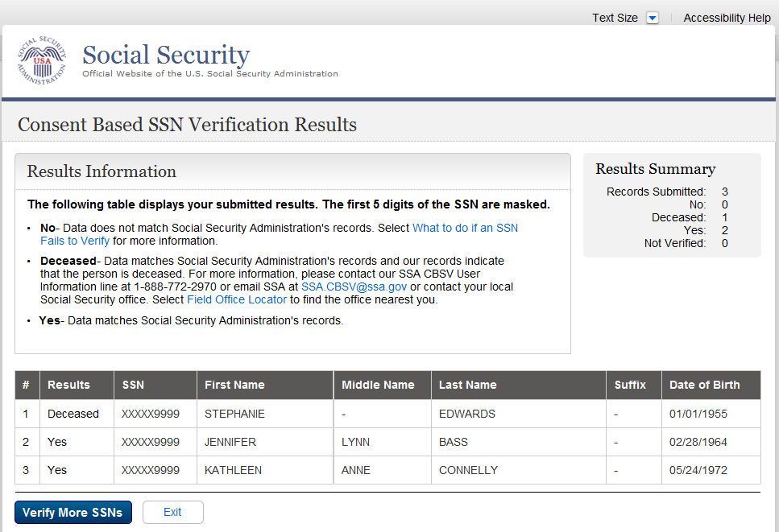
Task: Click the Date of Birth column header
Action: [x=704, y=385]
